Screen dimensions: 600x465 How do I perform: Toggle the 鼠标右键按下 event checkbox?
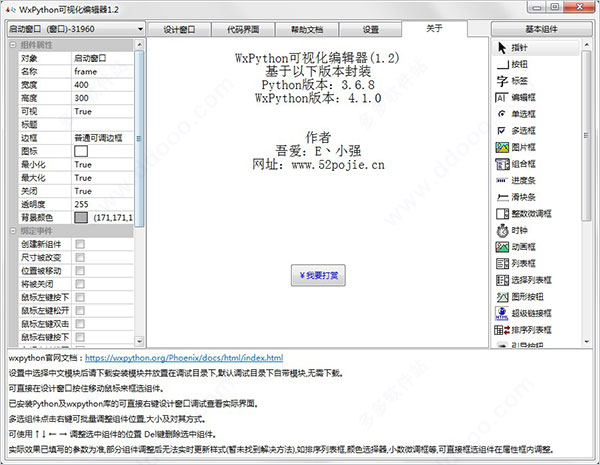click(x=80, y=337)
